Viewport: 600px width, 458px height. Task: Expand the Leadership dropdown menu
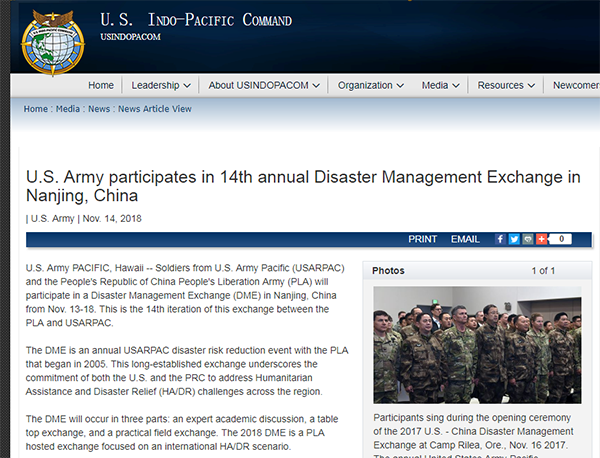(160, 86)
